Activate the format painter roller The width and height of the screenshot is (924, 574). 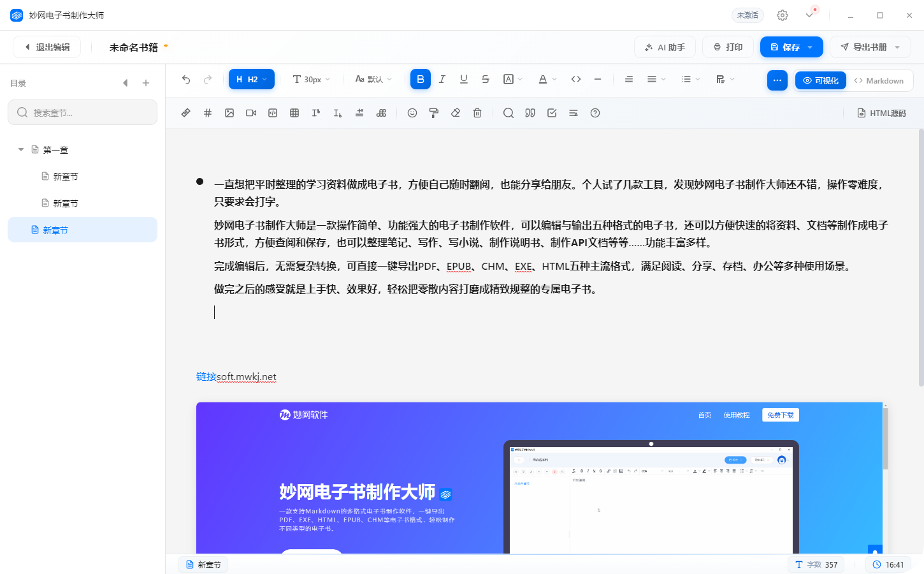coord(434,113)
